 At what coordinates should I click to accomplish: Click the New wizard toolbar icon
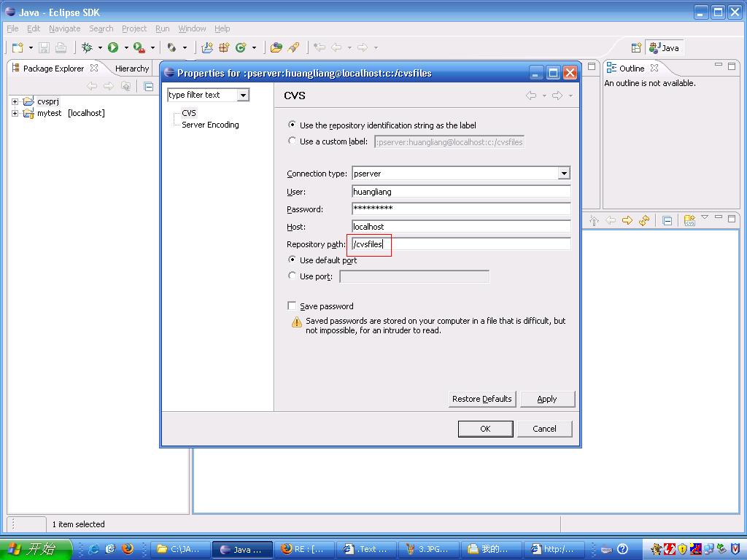tap(18, 47)
